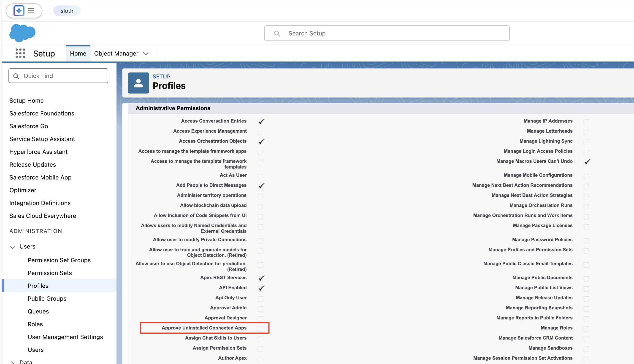The image size is (634, 364).
Task: Click the sloth tag pill
Action: pyautogui.click(x=67, y=11)
